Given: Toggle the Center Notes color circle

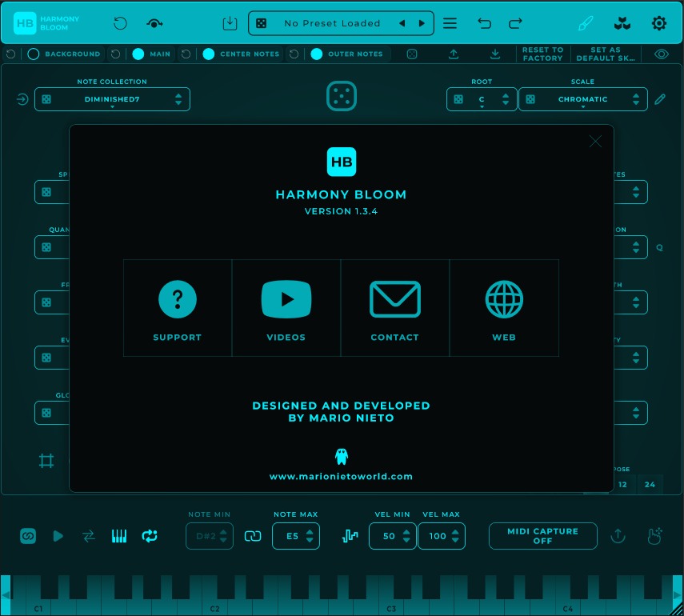Looking at the screenshot, I should point(209,54).
